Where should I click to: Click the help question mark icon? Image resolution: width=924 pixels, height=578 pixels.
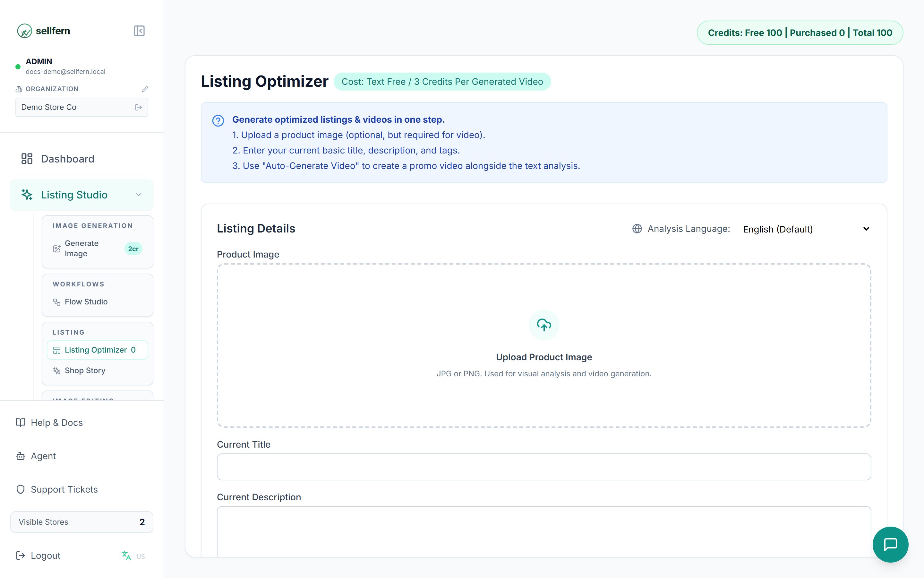218,121
